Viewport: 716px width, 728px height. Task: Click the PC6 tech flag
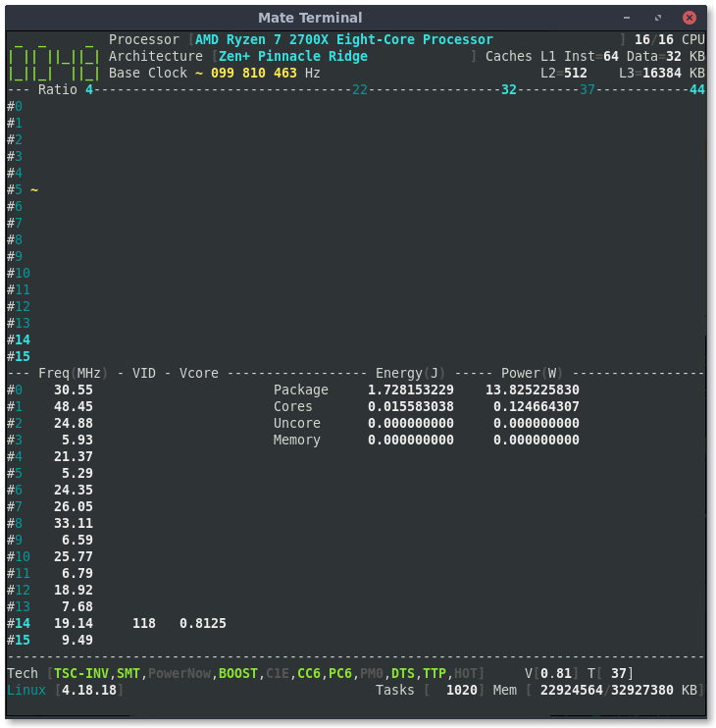[x=340, y=674]
